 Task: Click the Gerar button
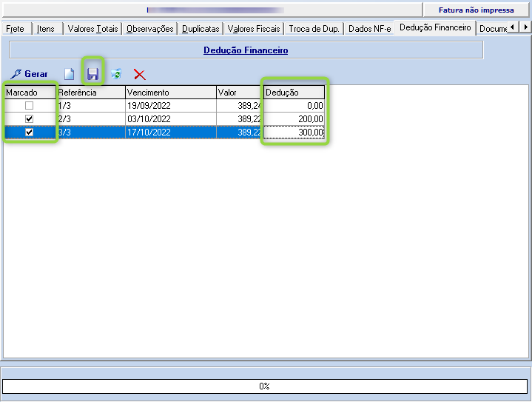(x=30, y=74)
